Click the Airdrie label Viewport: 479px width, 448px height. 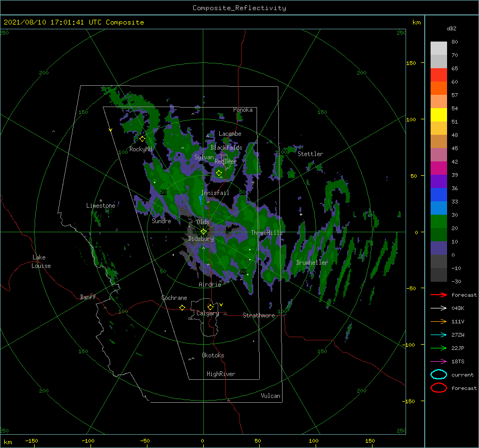[210, 284]
